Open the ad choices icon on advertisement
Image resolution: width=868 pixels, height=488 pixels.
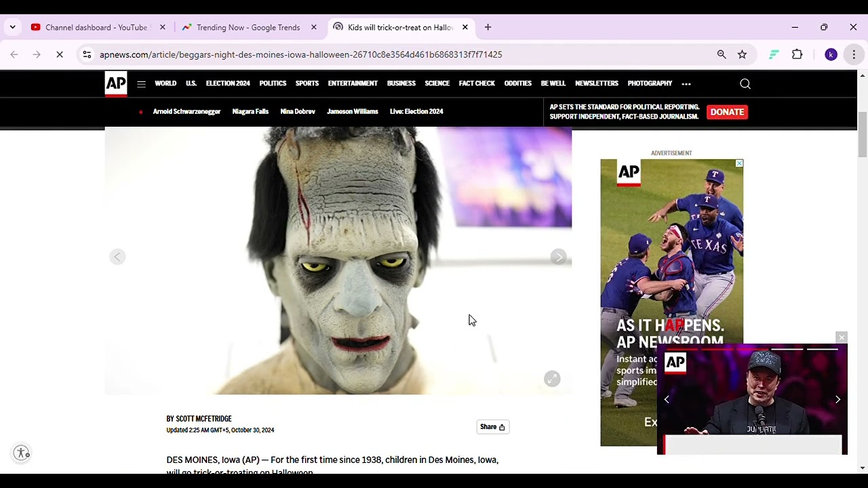tap(739, 163)
